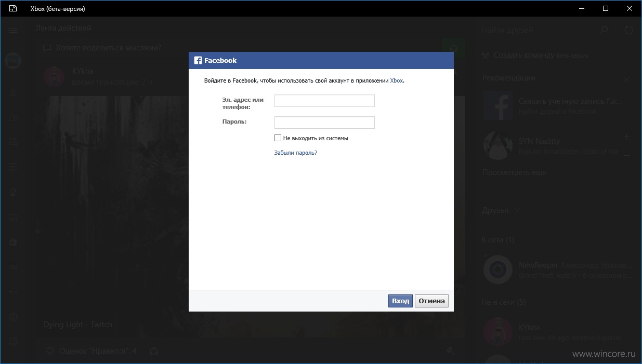Screen dimensions: 642x364
Task: Tick the Не выходить из системы checkbox
Action: pyautogui.click(x=278, y=138)
